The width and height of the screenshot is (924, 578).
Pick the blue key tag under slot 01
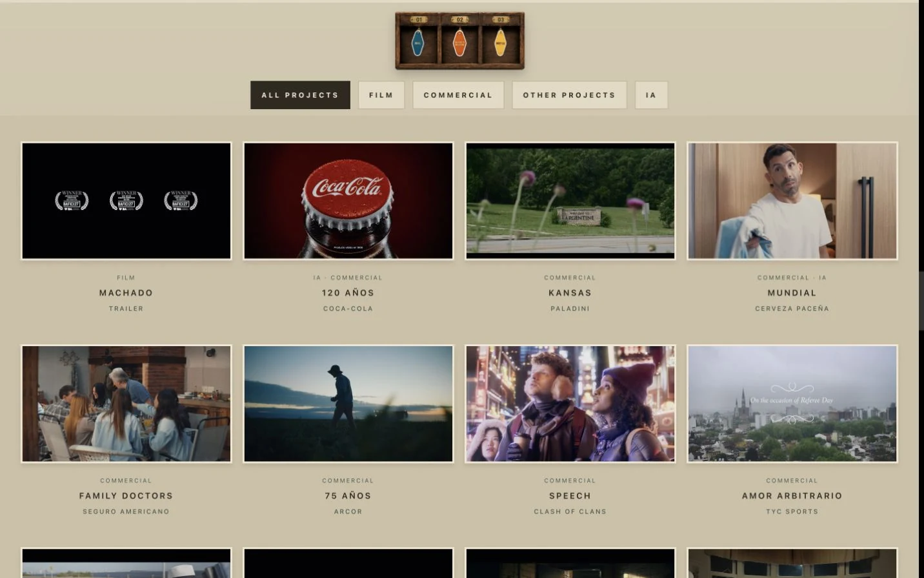(418, 43)
